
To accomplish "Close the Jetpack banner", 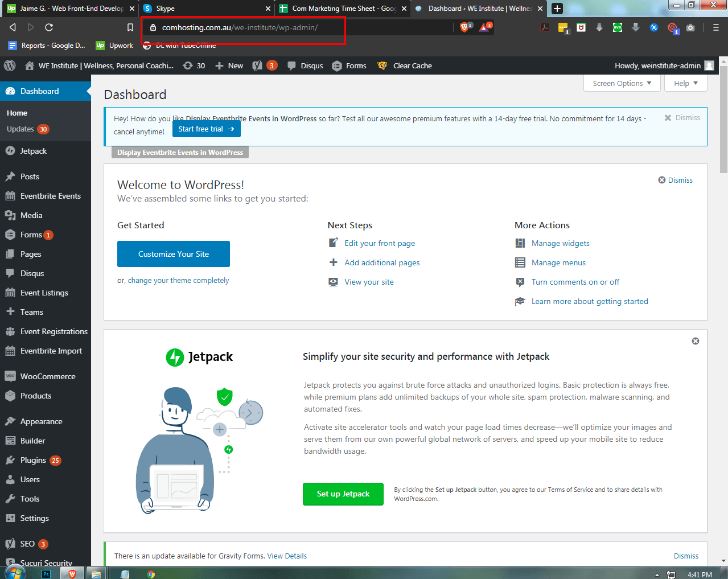I will [x=696, y=341].
